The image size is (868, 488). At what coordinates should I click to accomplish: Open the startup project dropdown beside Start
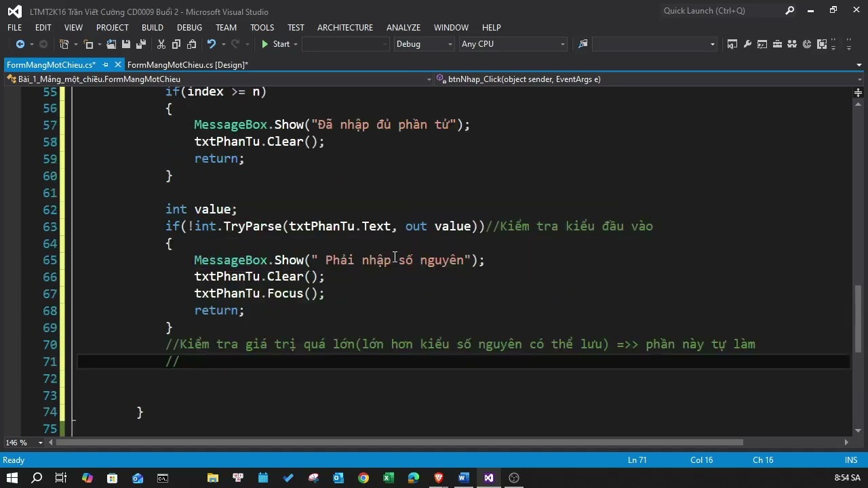click(x=346, y=44)
